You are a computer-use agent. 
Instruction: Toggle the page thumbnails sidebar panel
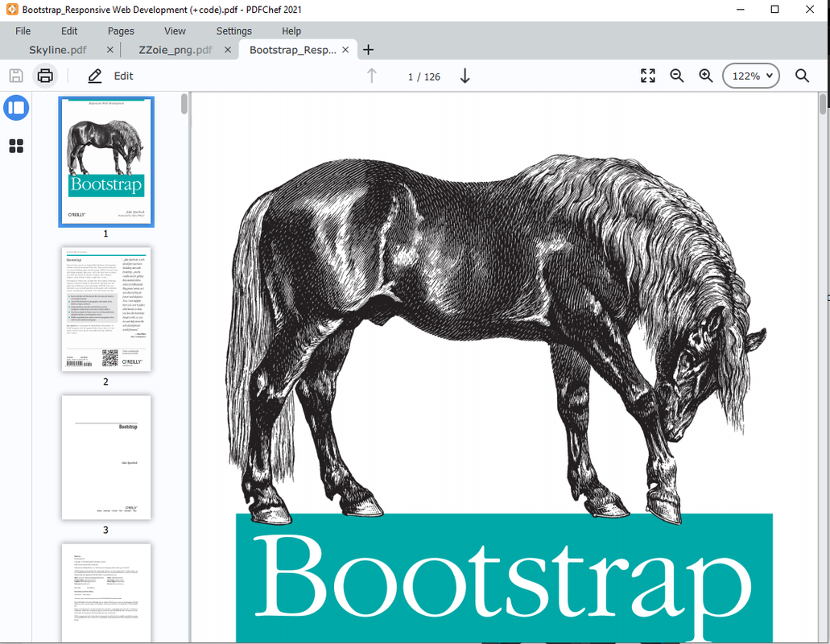(x=16, y=108)
